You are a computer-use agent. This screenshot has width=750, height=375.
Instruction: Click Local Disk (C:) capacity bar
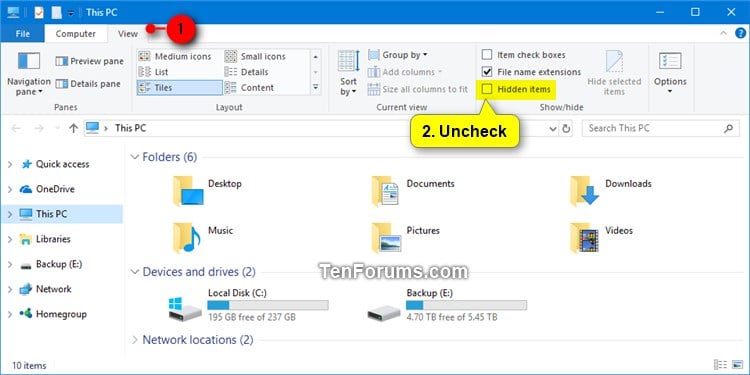tap(268, 305)
